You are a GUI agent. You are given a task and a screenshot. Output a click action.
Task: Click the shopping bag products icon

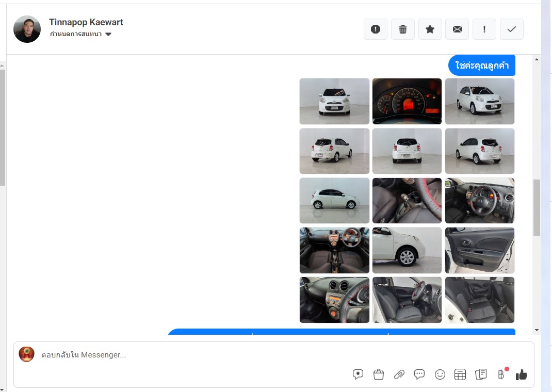[379, 374]
